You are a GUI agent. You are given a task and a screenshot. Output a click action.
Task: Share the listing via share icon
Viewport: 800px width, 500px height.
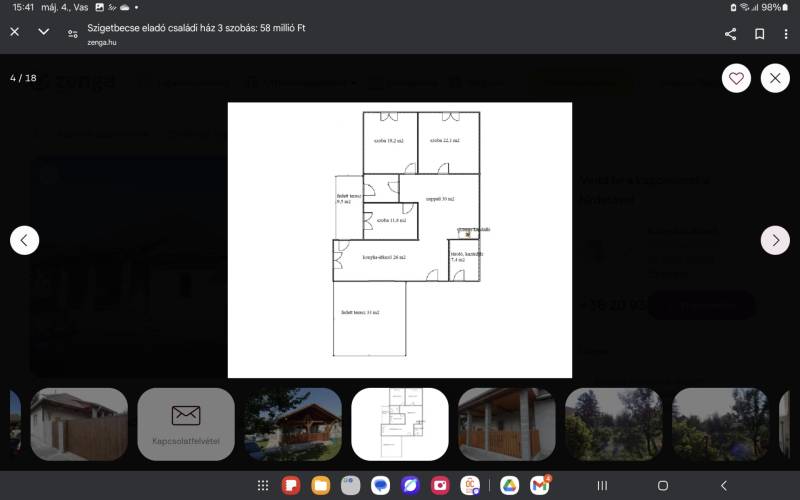click(x=730, y=34)
